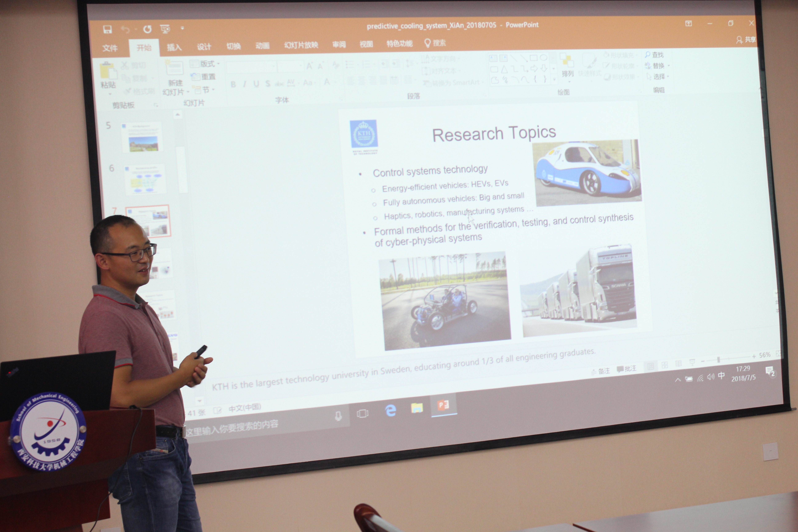The image size is (798, 532).
Task: Click the Save icon in quick access toolbar
Action: pos(108,30)
